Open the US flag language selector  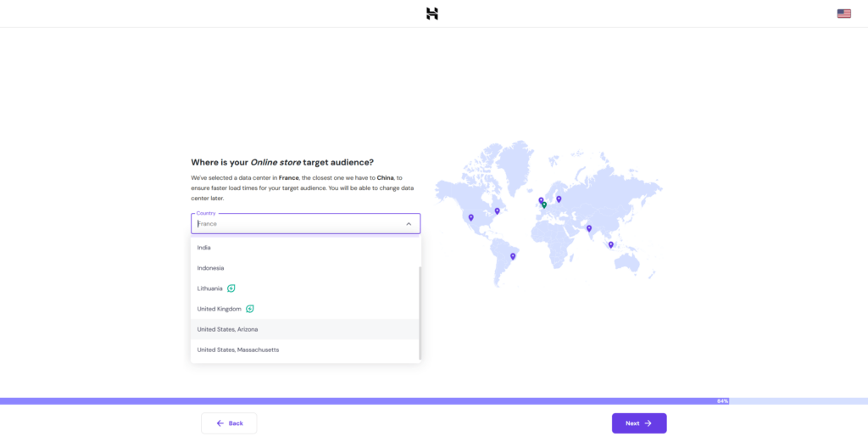pos(843,14)
